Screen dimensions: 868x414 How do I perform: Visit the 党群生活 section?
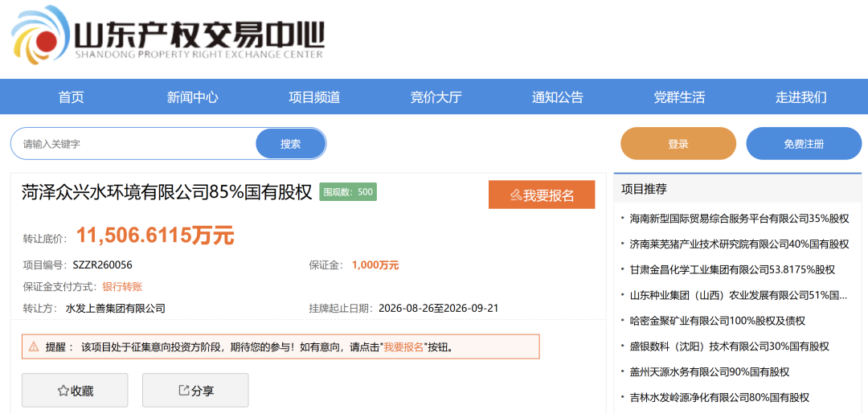point(679,97)
